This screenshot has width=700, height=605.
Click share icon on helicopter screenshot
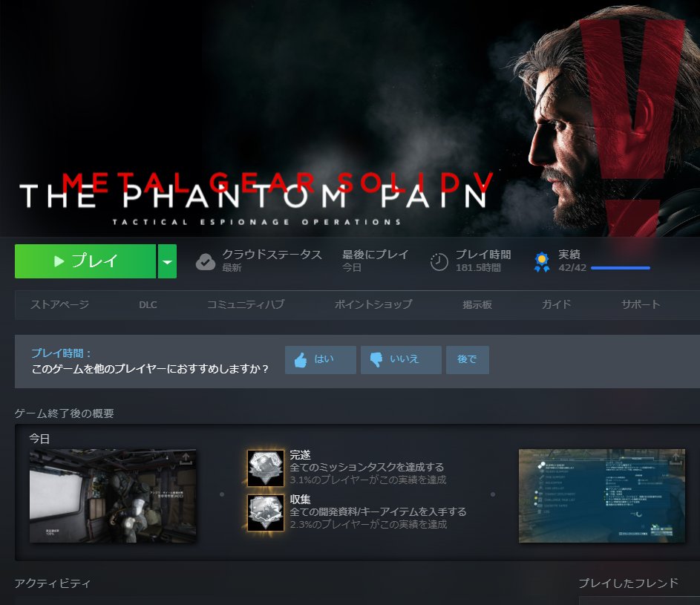(x=186, y=459)
